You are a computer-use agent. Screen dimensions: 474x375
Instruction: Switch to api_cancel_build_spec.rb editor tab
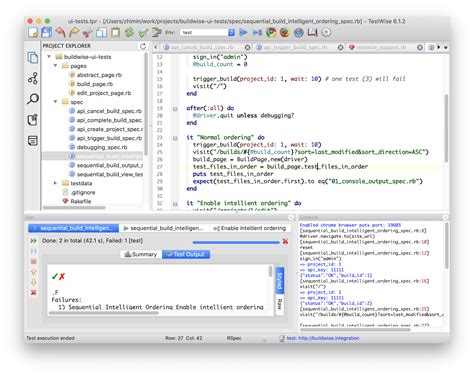click(202, 47)
